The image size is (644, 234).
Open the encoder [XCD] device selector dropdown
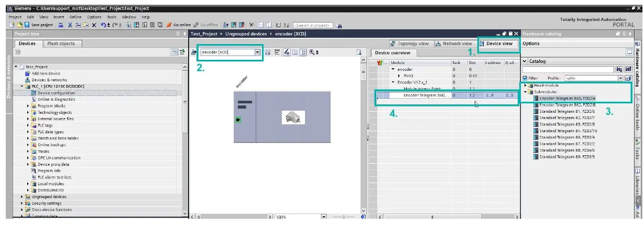coord(257,52)
